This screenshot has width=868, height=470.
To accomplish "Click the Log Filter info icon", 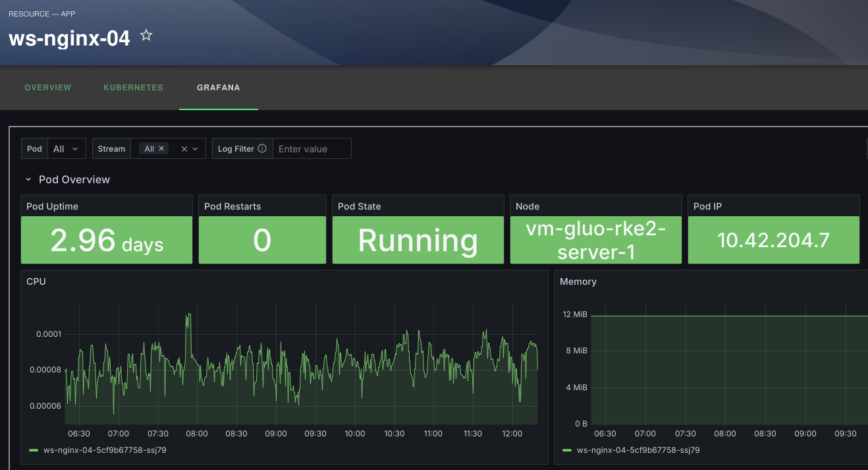I will [x=261, y=148].
